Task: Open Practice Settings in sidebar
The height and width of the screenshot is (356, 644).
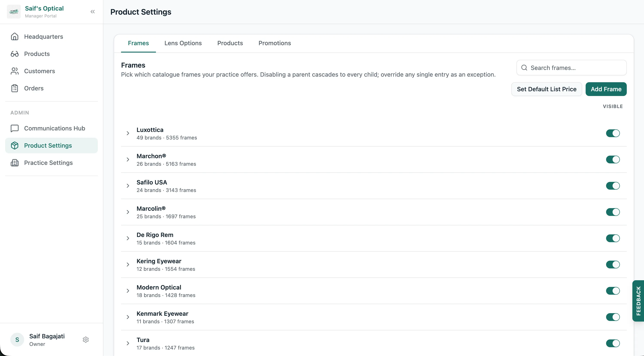Action: (51, 163)
